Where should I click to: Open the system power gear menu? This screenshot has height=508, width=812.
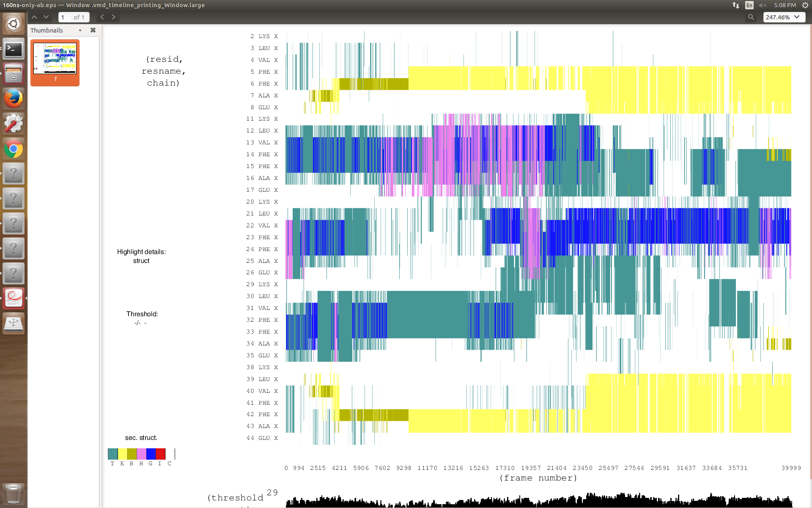[x=805, y=5]
